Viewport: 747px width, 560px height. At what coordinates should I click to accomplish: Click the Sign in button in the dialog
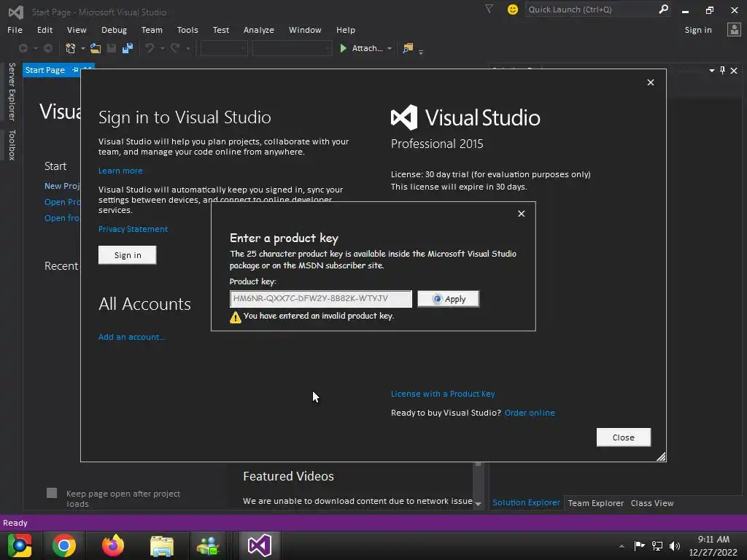[127, 254]
